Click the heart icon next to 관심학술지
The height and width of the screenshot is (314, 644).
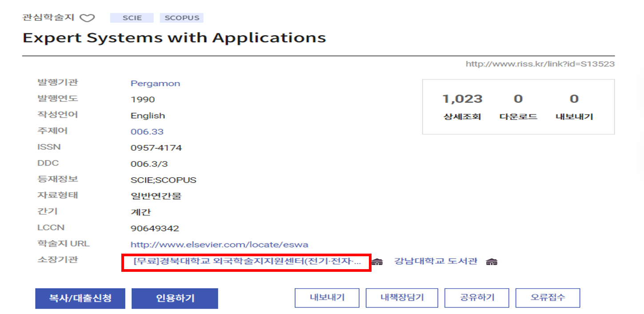(x=87, y=18)
